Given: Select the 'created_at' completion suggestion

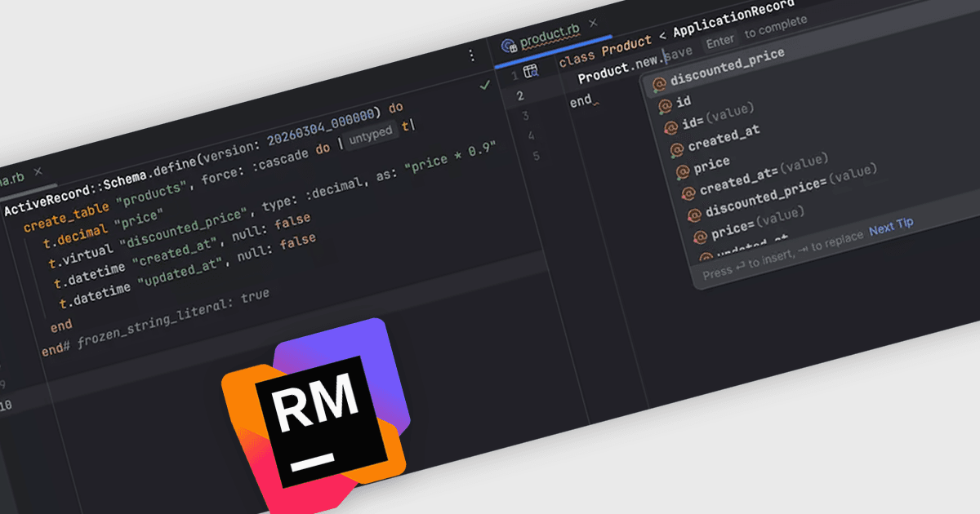Looking at the screenshot, I should [x=724, y=138].
